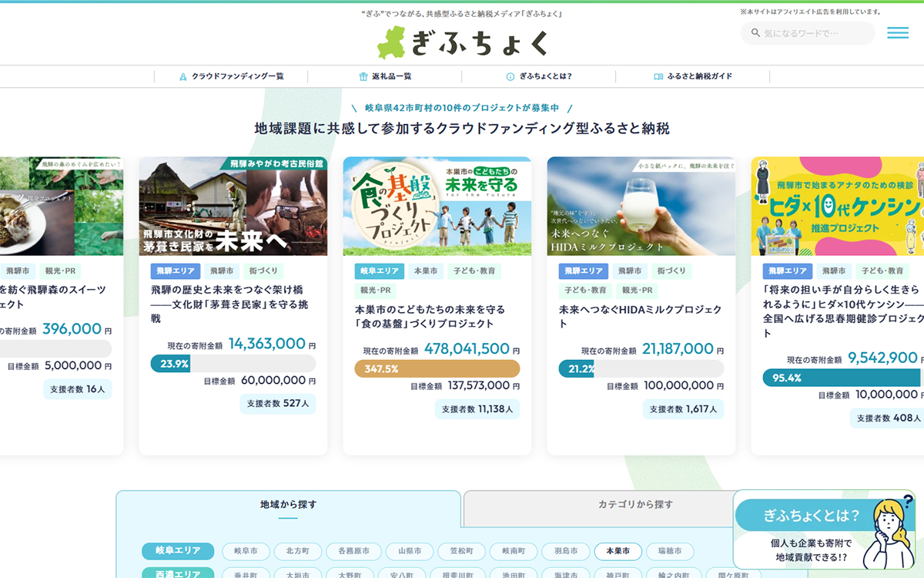
Task: Click the ぎふちょく logo
Action: click(462, 42)
